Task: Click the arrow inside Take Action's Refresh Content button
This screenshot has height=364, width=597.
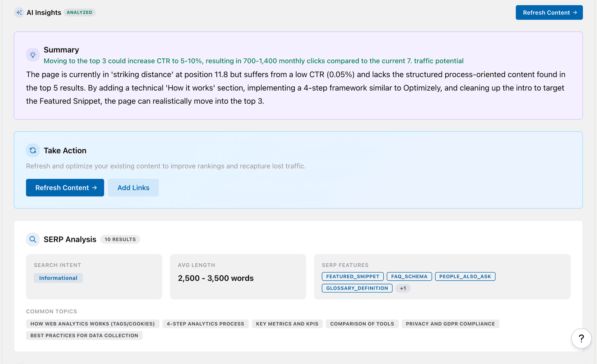Action: (95, 187)
